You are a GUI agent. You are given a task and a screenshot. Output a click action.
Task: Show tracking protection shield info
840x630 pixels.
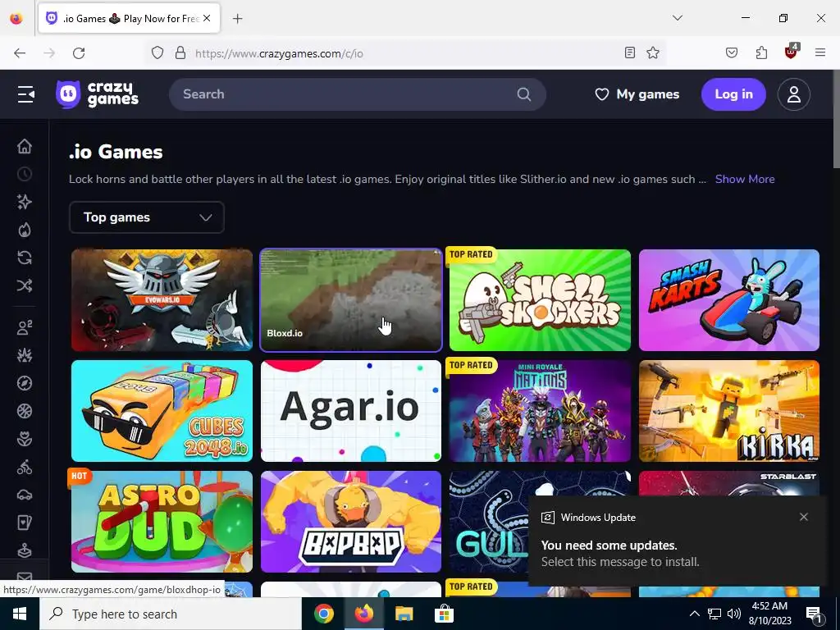coord(157,53)
